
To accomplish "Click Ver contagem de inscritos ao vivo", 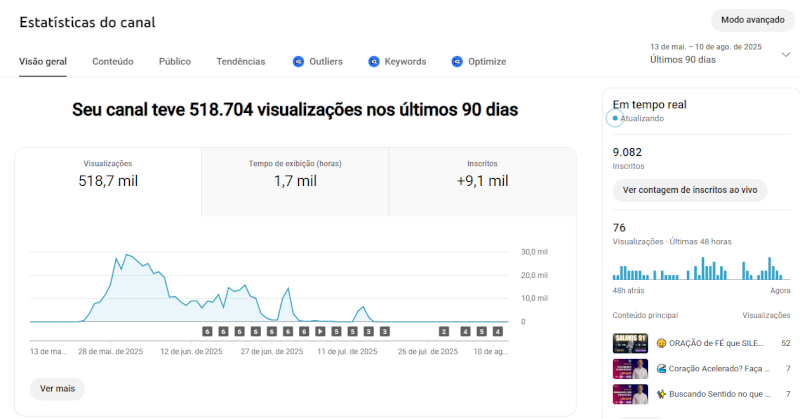I will pyautogui.click(x=690, y=190).
